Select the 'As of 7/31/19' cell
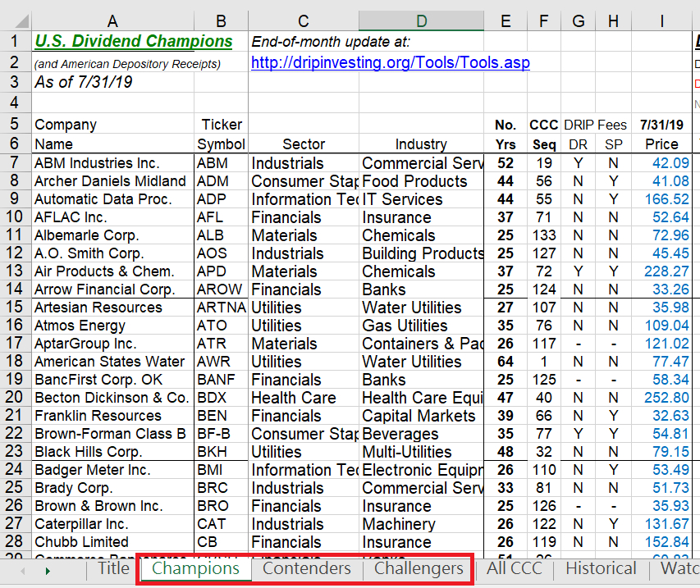This screenshot has width=700, height=588. tap(113, 82)
